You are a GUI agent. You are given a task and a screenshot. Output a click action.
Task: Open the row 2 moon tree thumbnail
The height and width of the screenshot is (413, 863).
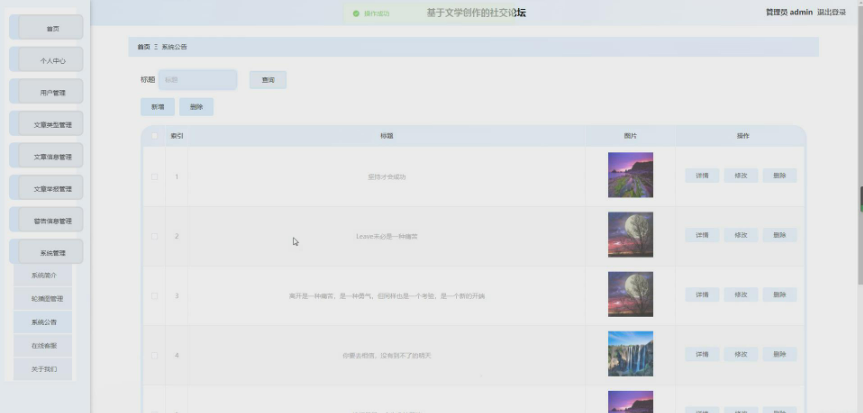(x=630, y=235)
